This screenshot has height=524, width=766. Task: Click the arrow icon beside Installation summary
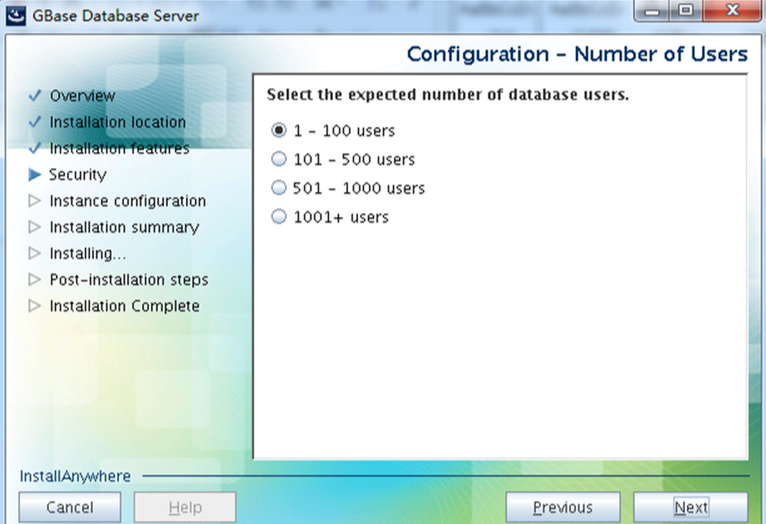pos(35,227)
